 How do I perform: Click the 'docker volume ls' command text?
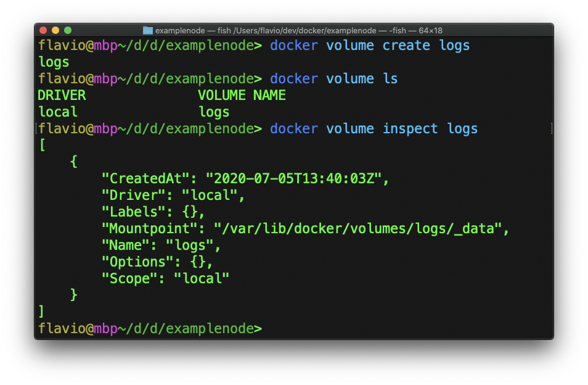pyautogui.click(x=333, y=79)
